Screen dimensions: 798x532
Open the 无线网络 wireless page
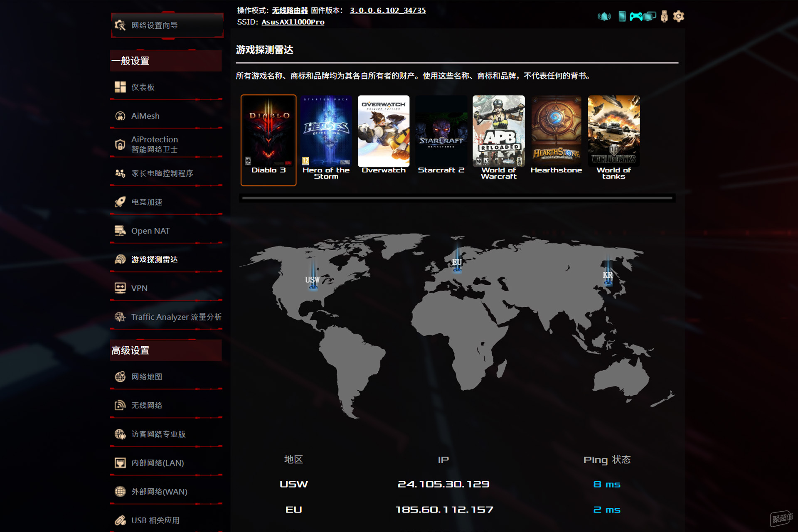point(166,405)
